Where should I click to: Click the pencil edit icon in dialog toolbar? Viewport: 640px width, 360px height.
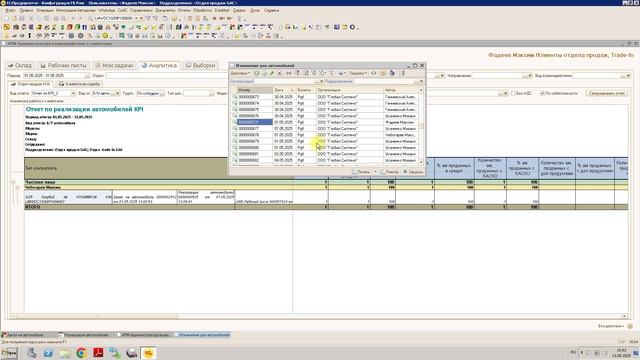[x=272, y=73]
